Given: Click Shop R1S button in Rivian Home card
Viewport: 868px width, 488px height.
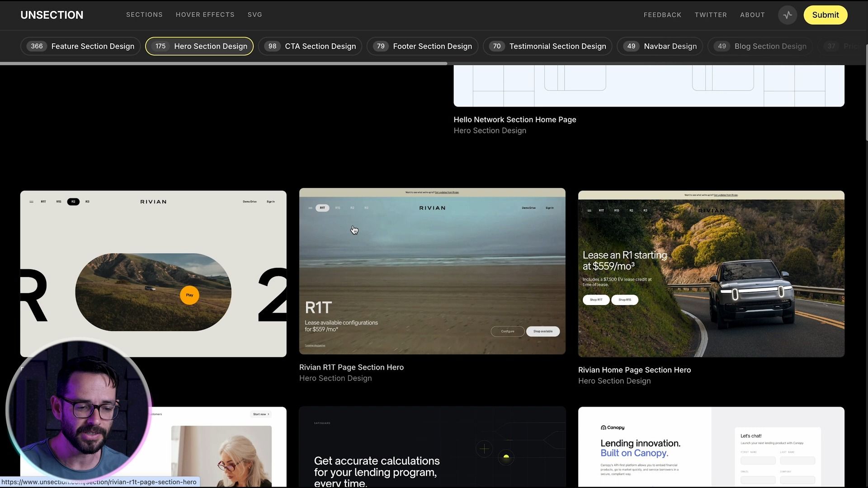Looking at the screenshot, I should point(624,300).
